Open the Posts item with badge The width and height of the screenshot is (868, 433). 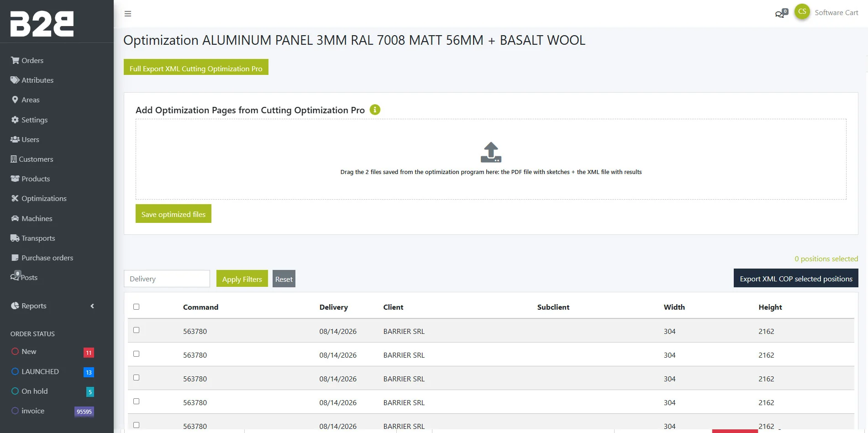(24, 277)
